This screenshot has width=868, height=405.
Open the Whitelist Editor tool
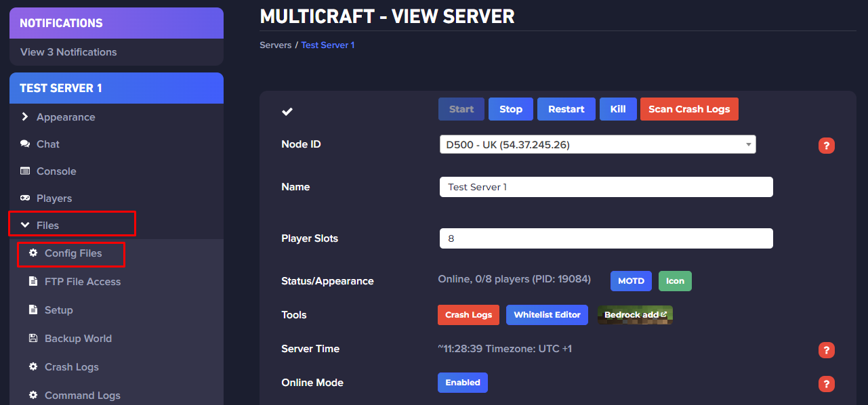click(x=546, y=315)
